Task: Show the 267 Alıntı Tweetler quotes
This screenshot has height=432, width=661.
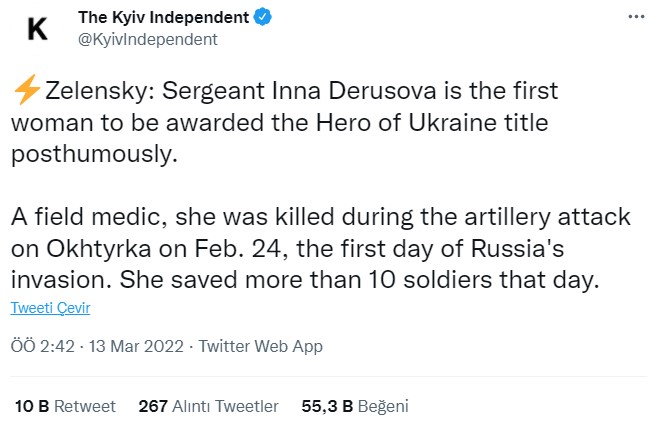Action: [x=208, y=407]
